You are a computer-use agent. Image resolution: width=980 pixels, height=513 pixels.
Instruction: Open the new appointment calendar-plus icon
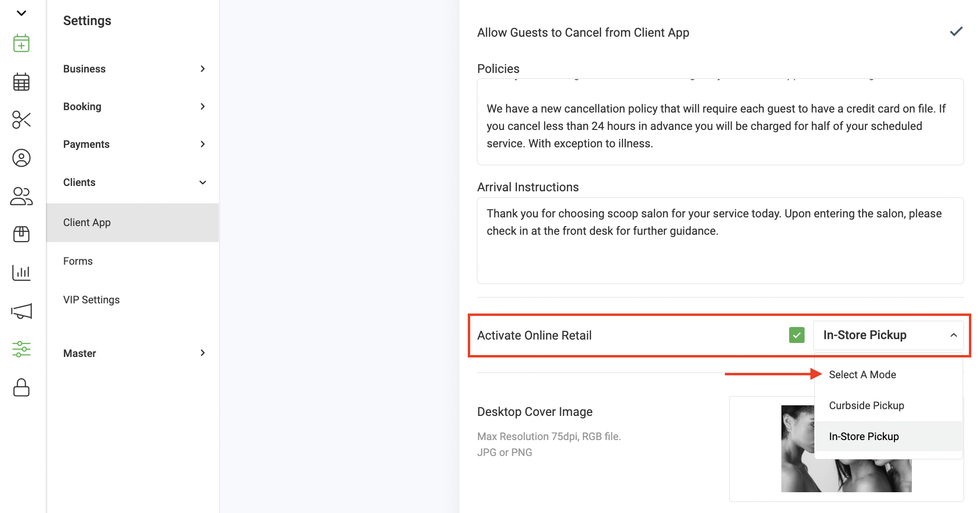(x=21, y=43)
